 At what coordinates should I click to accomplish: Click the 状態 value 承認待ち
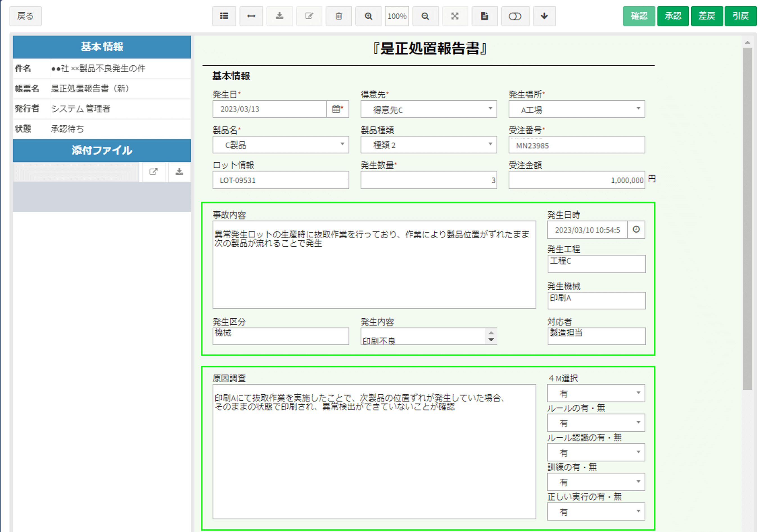click(x=67, y=129)
